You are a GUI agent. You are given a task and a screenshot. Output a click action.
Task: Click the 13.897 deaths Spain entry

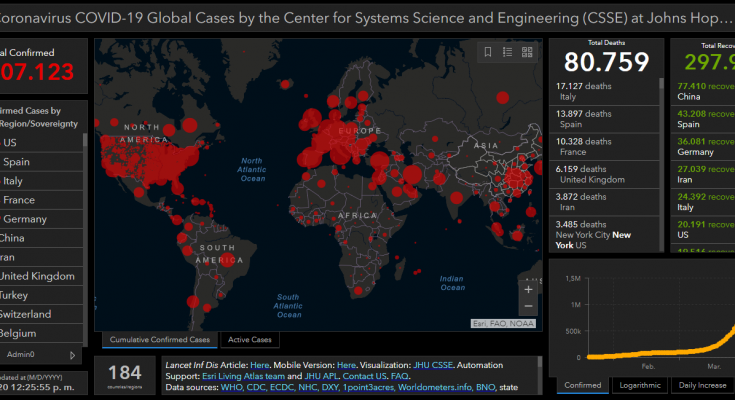pyautogui.click(x=604, y=119)
